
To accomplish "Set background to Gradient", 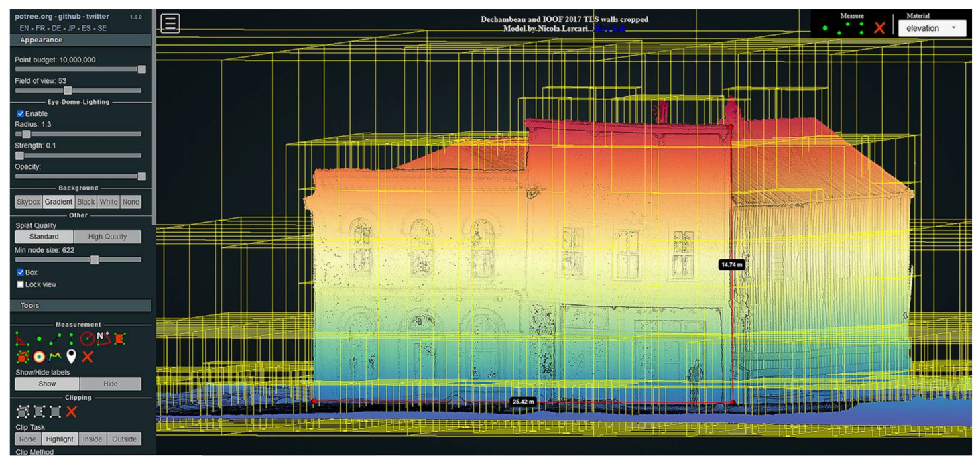I will tap(58, 202).
